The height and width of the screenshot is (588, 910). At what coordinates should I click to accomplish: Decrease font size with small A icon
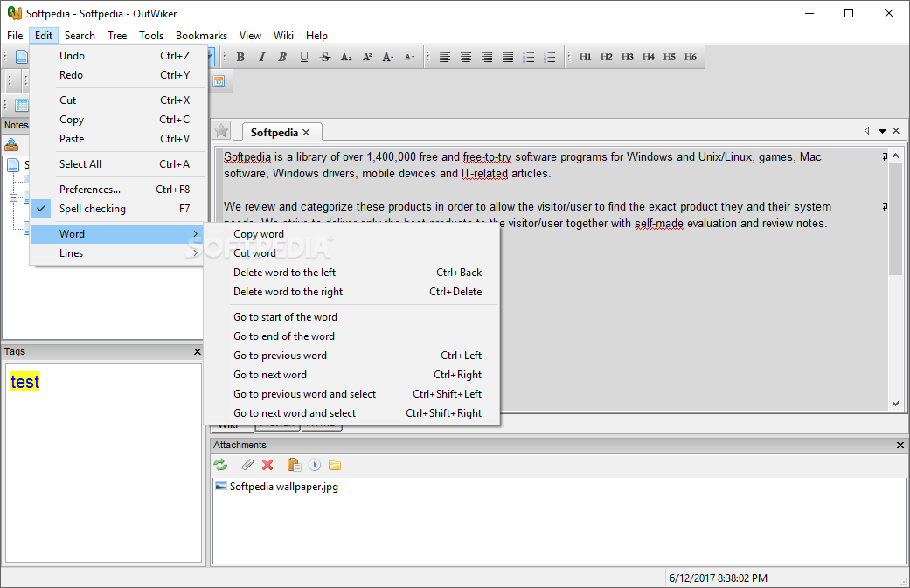(409, 57)
